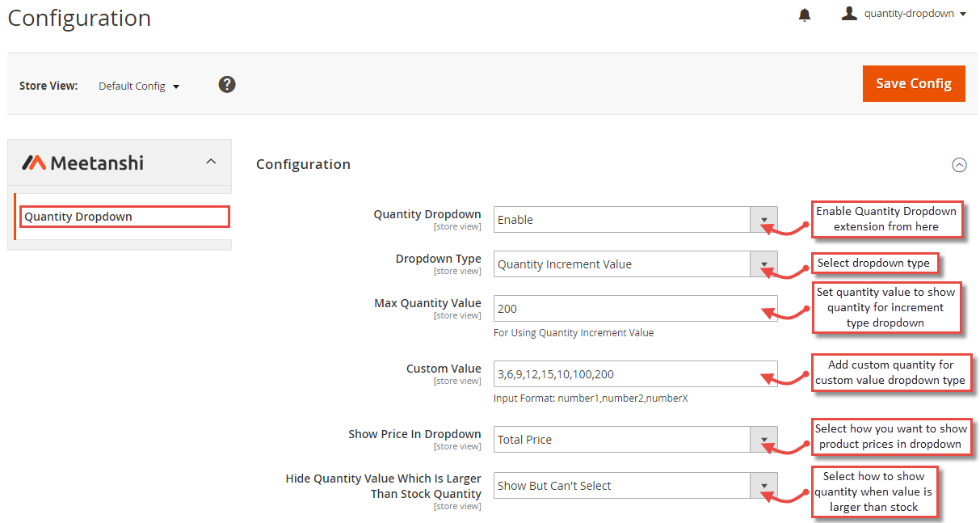Open the Default Config store view dropdown
Image resolution: width=980 pixels, height=523 pixels.
tap(138, 86)
